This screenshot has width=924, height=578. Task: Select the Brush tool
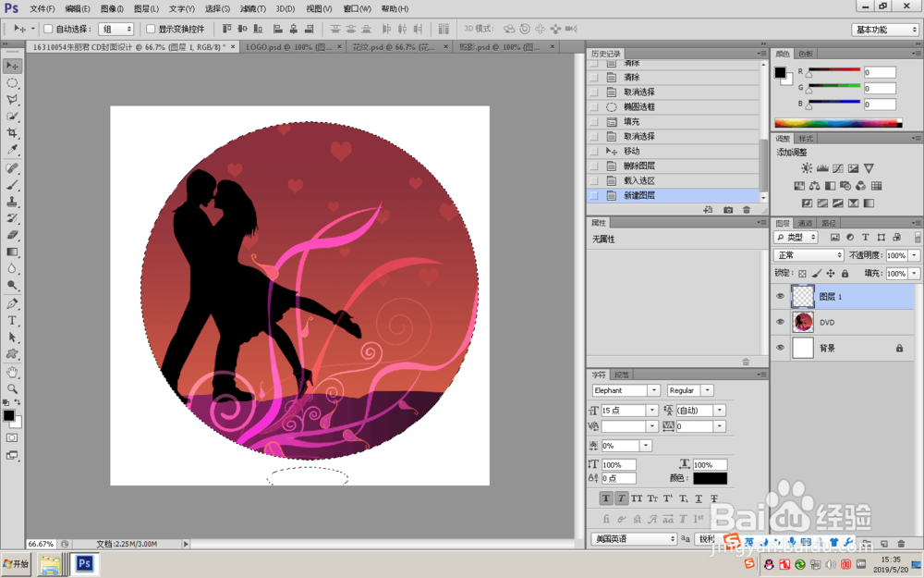(12, 185)
